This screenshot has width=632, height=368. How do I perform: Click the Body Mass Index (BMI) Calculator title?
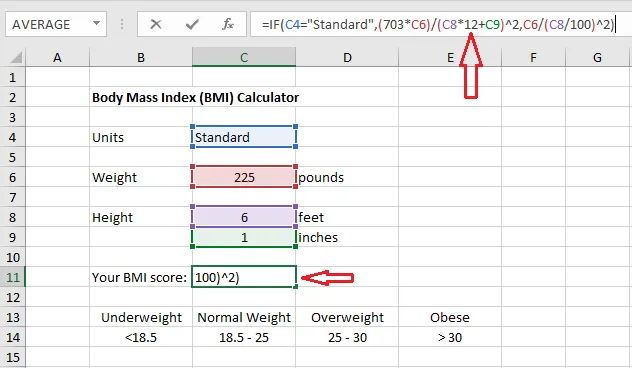(195, 98)
